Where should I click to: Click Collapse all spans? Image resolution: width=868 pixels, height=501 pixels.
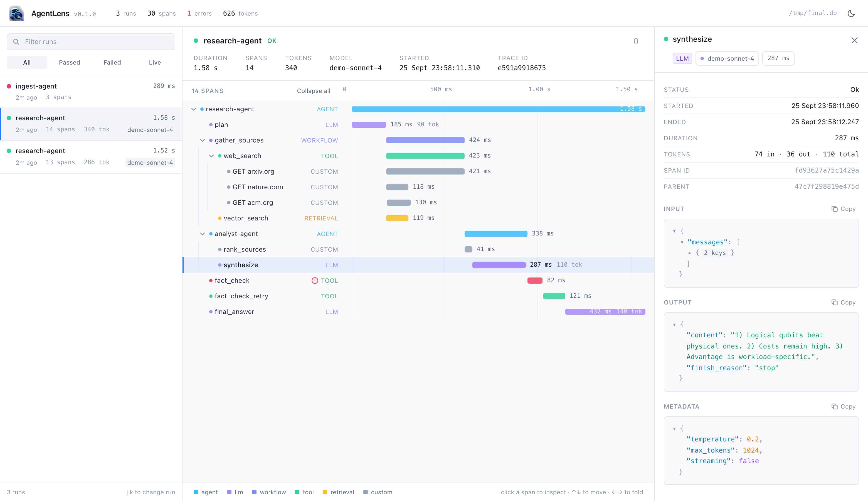coord(313,91)
